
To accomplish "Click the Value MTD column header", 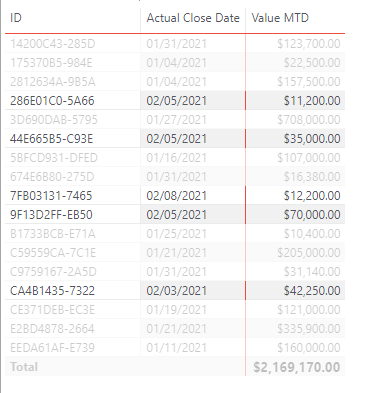I will pos(280,18).
